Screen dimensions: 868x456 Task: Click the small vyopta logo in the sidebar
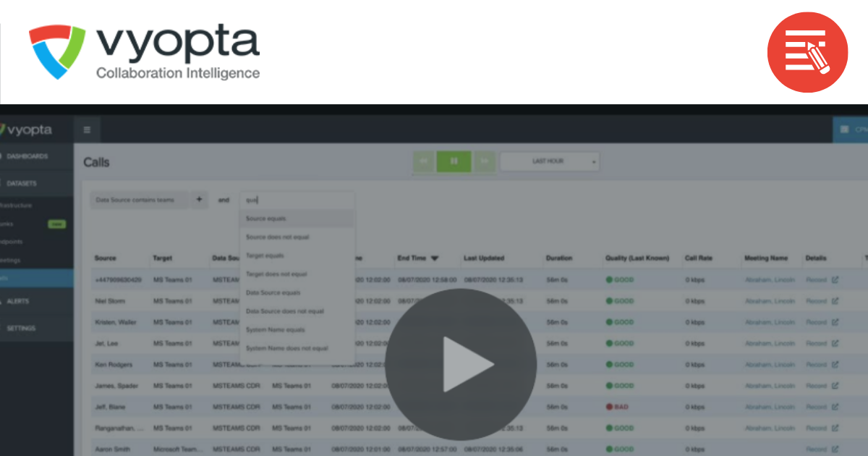point(26,130)
